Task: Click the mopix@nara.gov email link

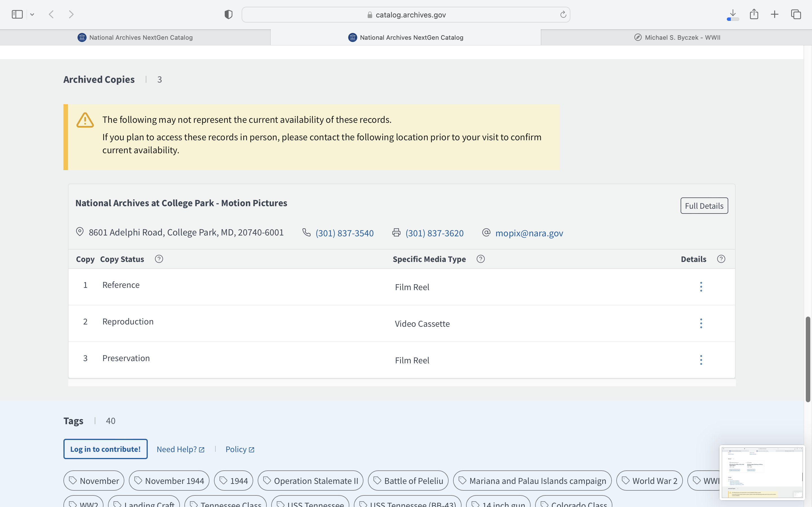Action: pyautogui.click(x=529, y=233)
